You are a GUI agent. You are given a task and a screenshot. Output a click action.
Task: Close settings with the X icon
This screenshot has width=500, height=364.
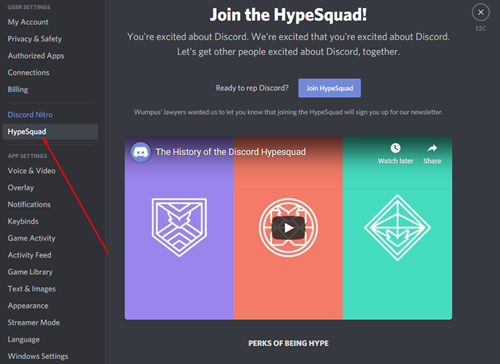pyautogui.click(x=481, y=12)
